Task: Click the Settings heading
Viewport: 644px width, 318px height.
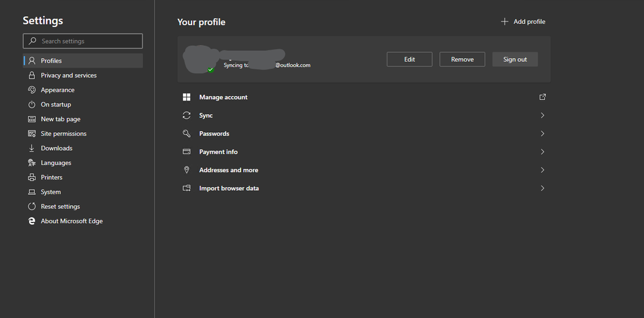Action: click(43, 21)
